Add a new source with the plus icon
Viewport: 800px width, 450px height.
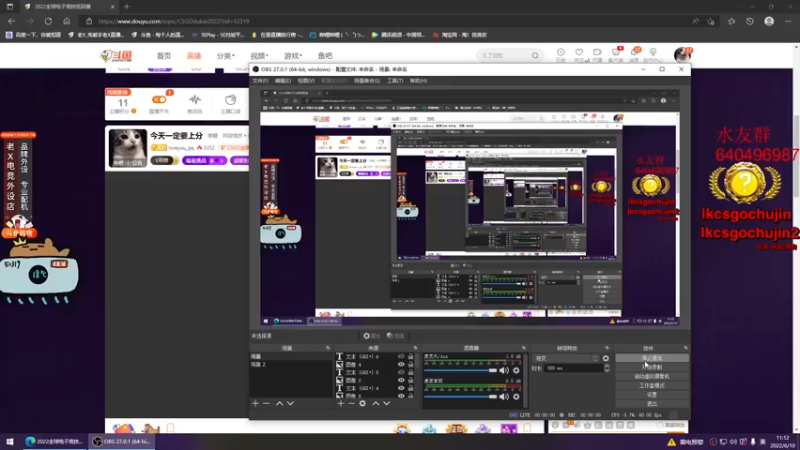click(x=341, y=403)
